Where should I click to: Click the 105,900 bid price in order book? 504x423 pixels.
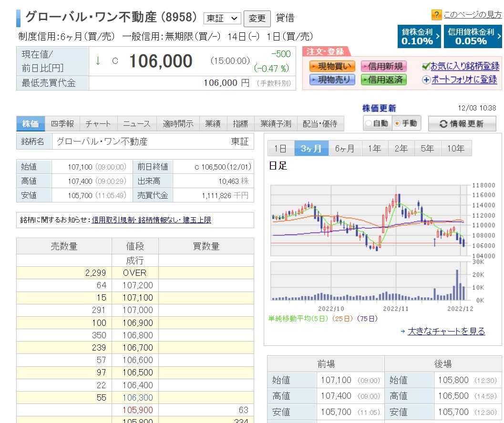(x=138, y=410)
